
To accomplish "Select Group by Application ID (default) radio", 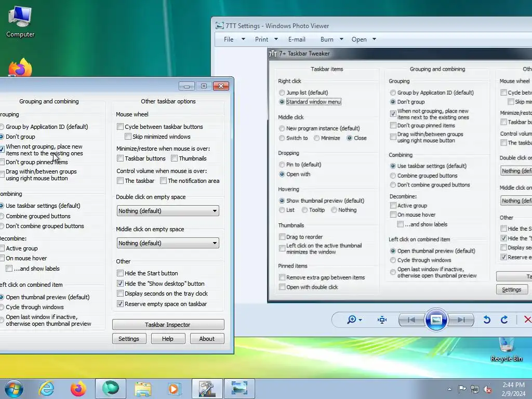I will coord(2,127).
